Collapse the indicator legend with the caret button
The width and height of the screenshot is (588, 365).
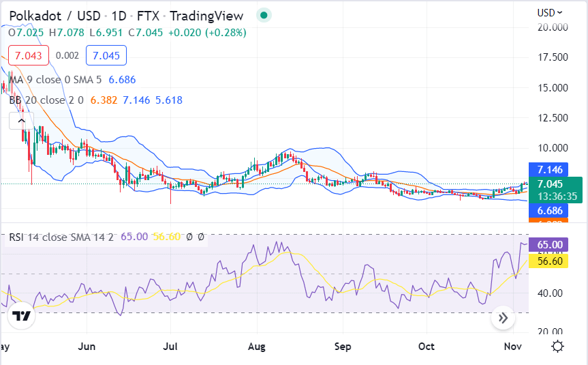pos(21,121)
